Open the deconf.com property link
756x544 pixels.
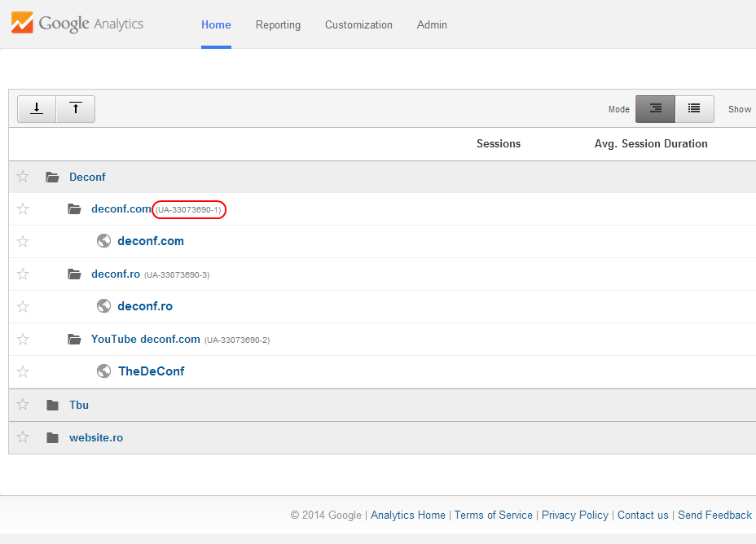121,208
